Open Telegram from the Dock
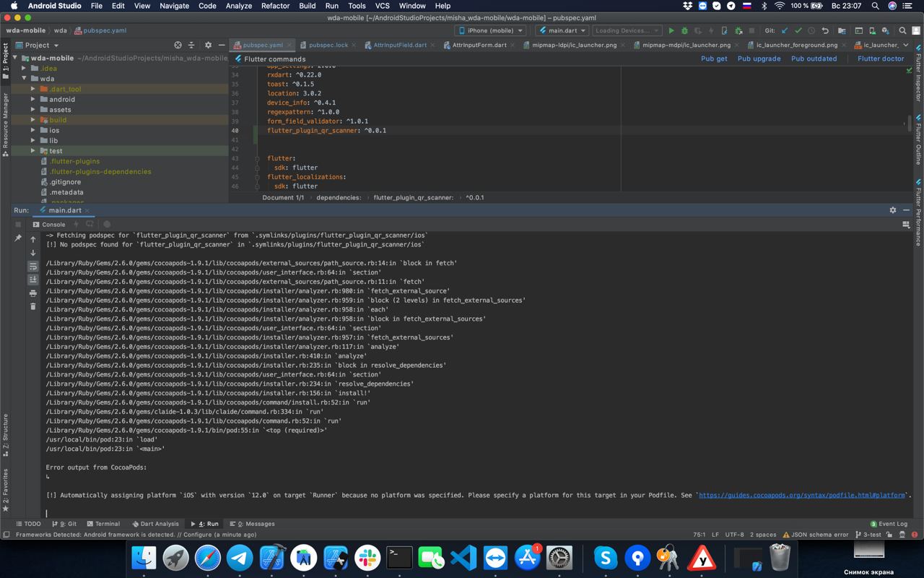Screen dimensions: 924x578 click(x=240, y=557)
